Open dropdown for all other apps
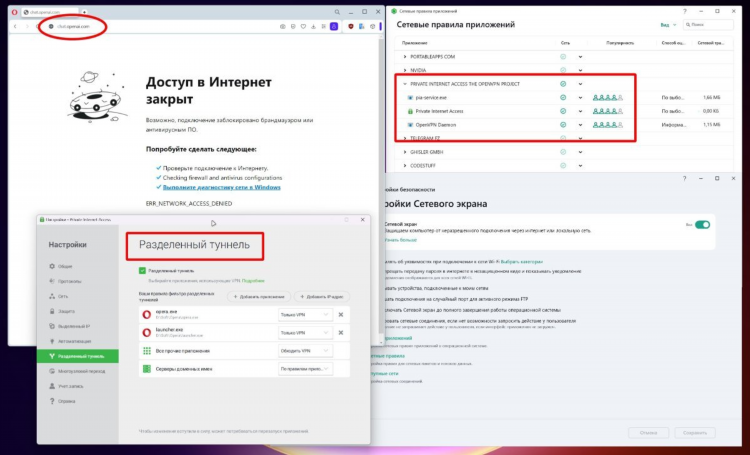Screen dimensions: 750x455 point(305,351)
